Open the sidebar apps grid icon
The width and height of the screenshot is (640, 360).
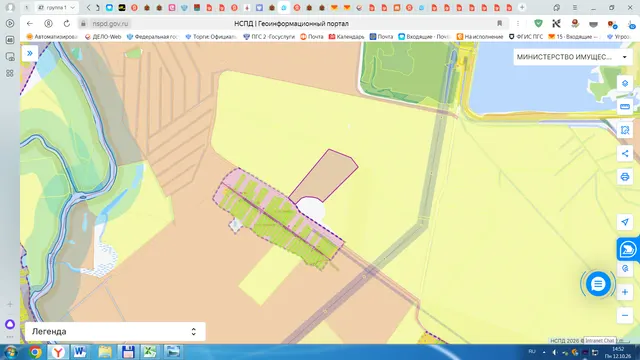[10, 73]
